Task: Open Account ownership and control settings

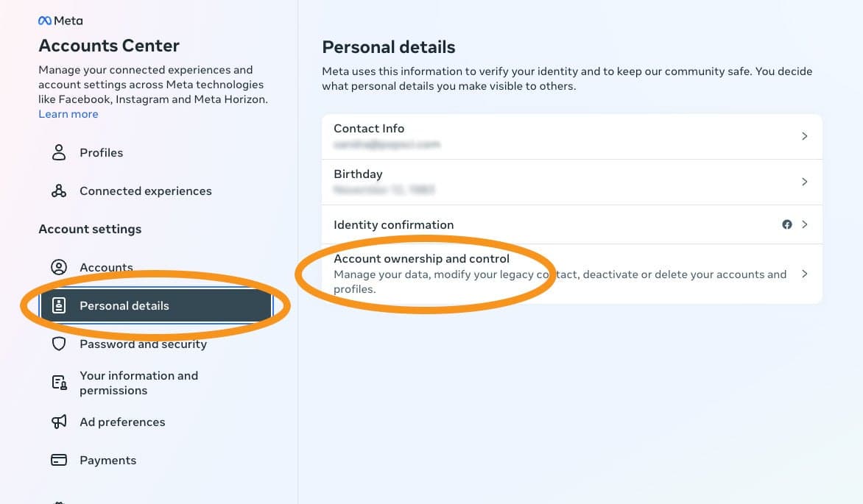Action: [x=421, y=258]
